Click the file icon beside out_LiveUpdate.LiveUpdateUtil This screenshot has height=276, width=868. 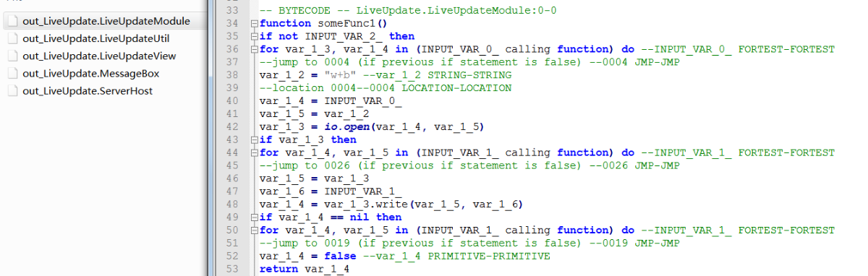[12, 38]
